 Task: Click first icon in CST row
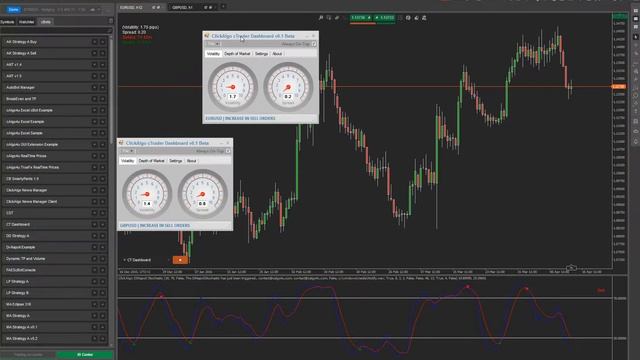94,213
